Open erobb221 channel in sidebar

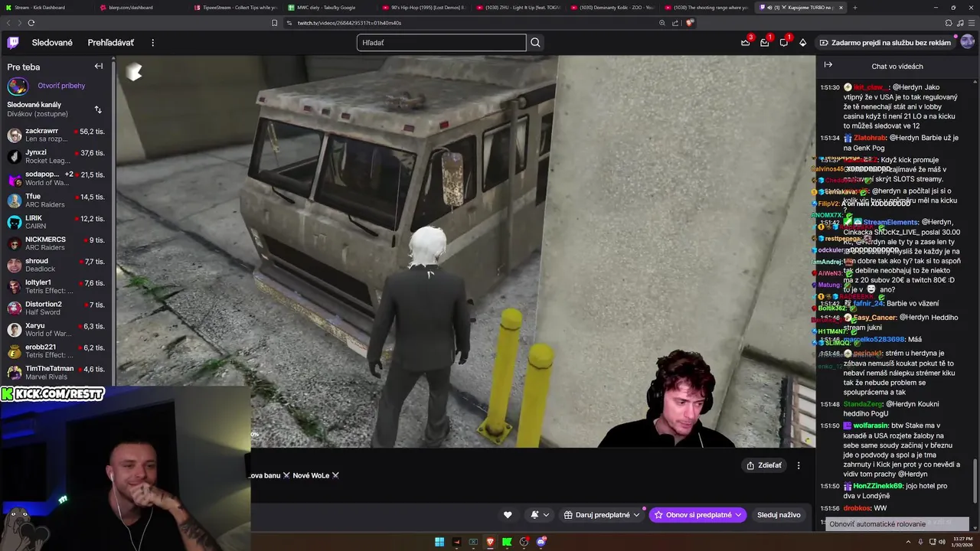[x=56, y=350]
